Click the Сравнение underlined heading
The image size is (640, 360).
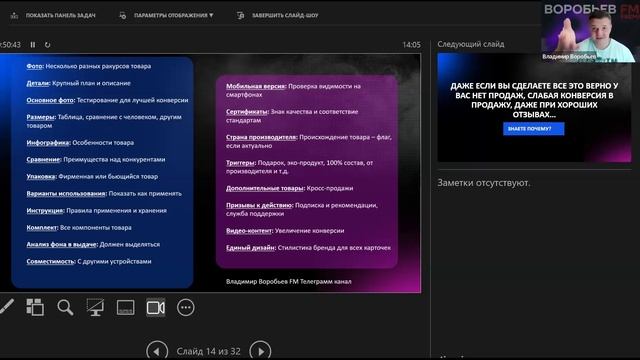(x=43, y=160)
